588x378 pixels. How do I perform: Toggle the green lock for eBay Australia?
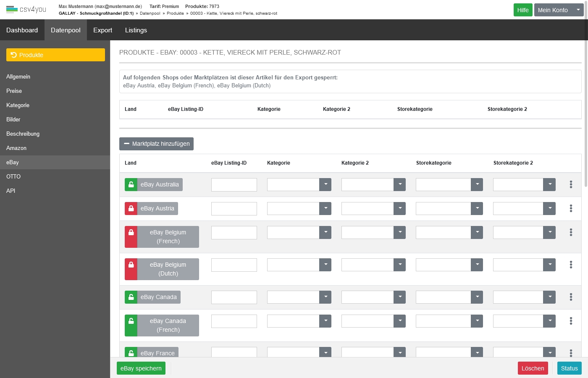pyautogui.click(x=131, y=185)
